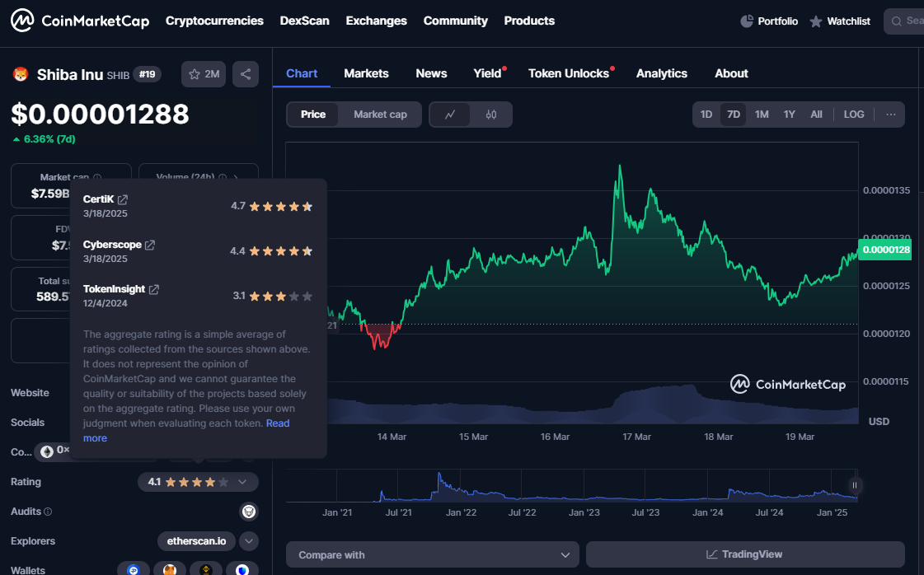Image resolution: width=924 pixels, height=575 pixels.
Task: Open the chart more options ellipsis
Action: 890,115
